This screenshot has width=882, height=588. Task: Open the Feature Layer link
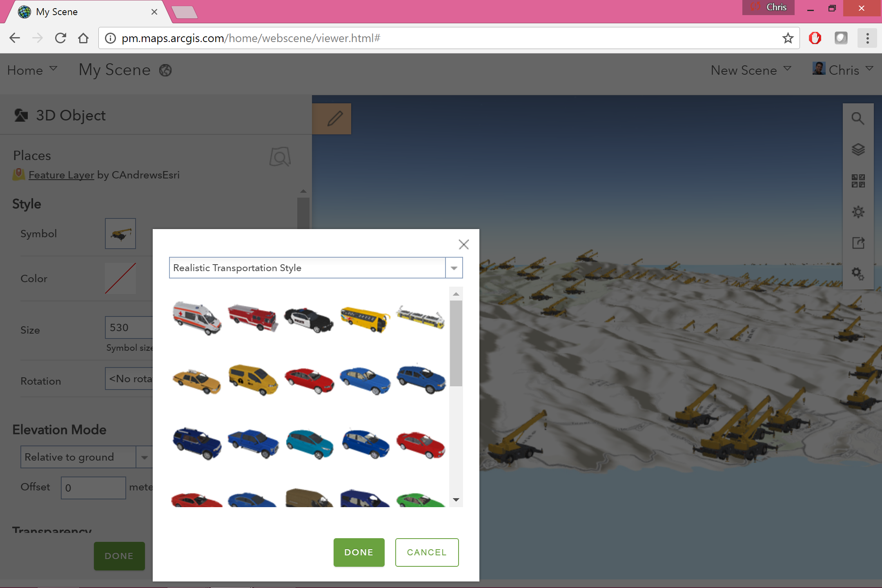point(61,175)
